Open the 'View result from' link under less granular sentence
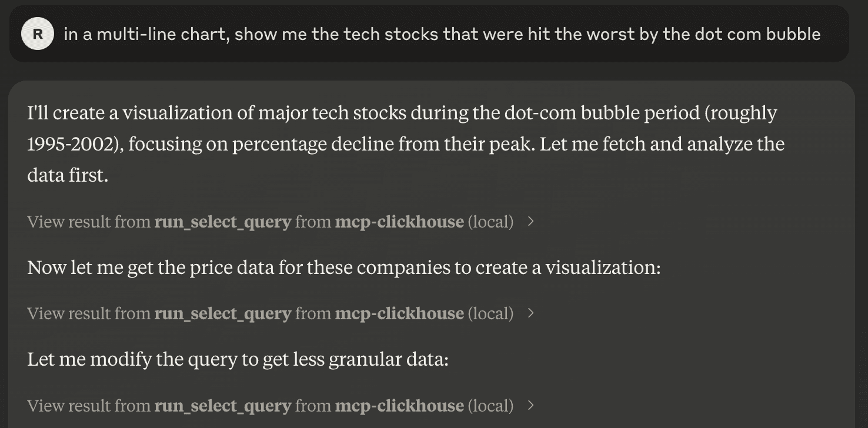The height and width of the screenshot is (428, 868). pos(89,406)
